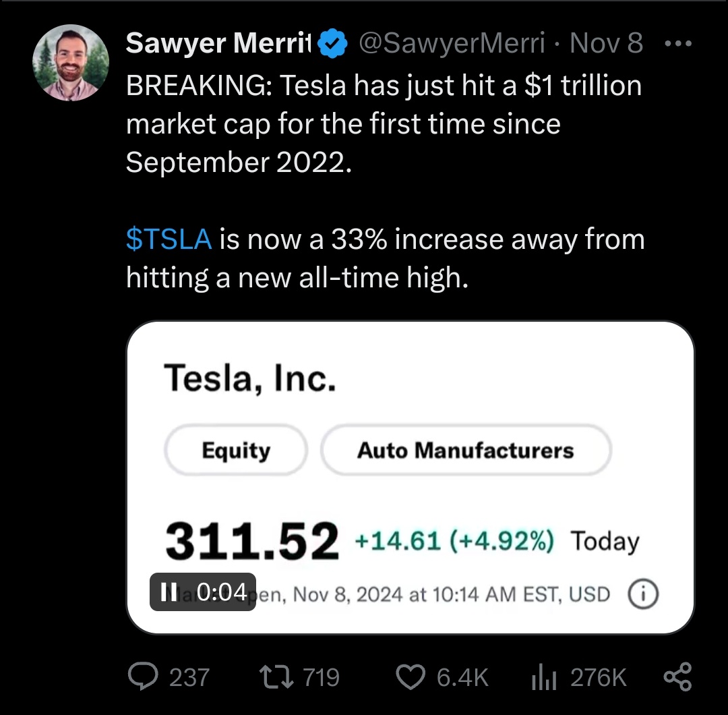This screenshot has width=728, height=715.
Task: Open view analytics bar chart icon
Action: 544,677
